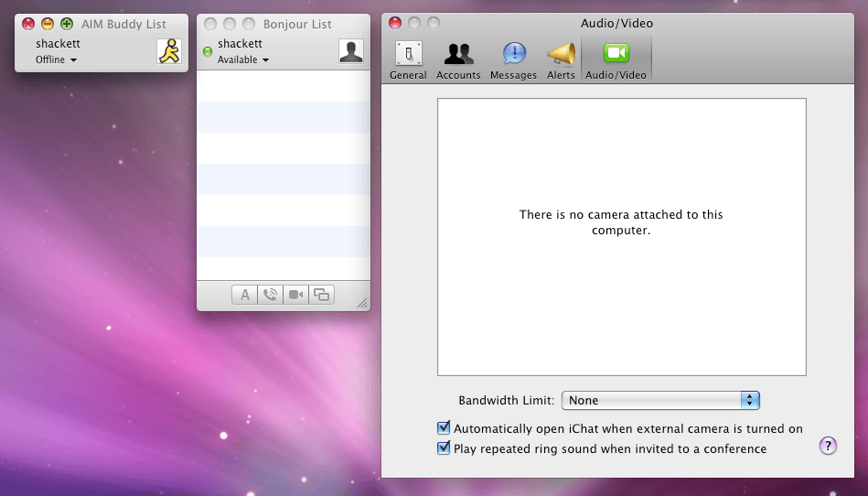Open the General preferences pane
Viewport: 868px width, 496px height.
point(408,59)
